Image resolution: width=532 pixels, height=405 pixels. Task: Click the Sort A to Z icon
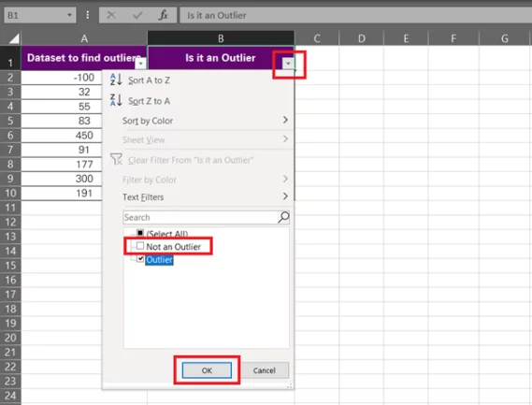coord(116,80)
